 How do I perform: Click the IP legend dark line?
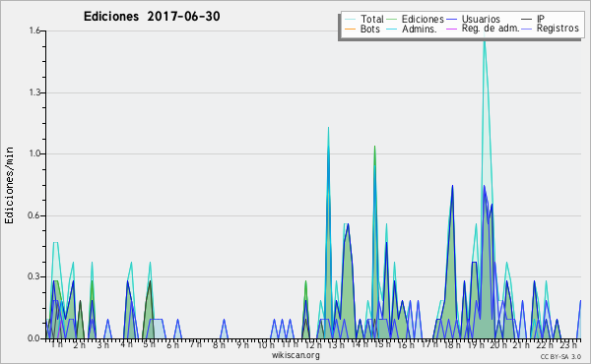coord(527,20)
